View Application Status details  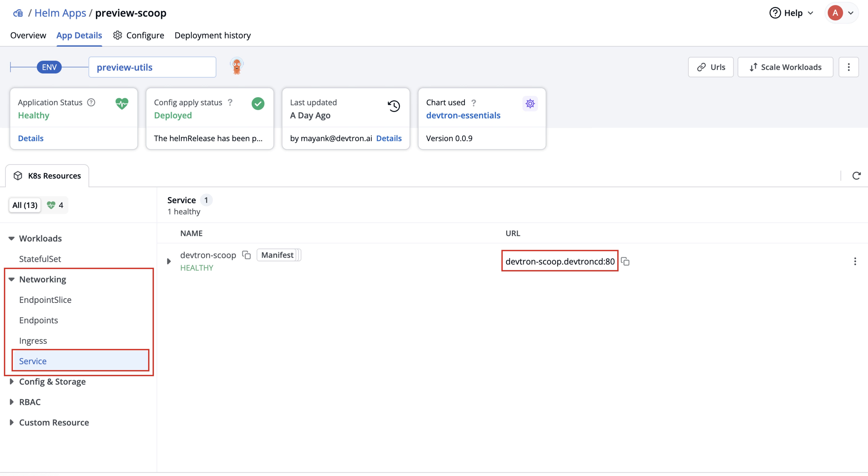tap(31, 138)
